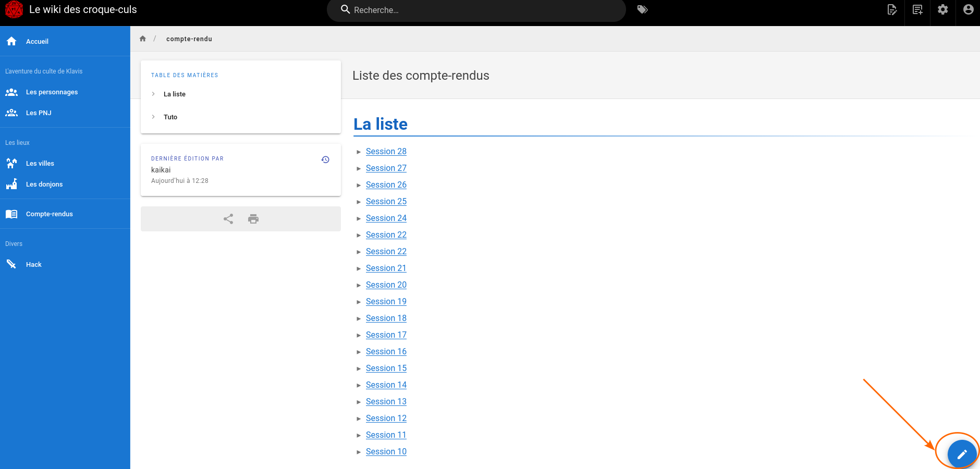Open the user account icon
980x469 pixels.
tap(967, 9)
